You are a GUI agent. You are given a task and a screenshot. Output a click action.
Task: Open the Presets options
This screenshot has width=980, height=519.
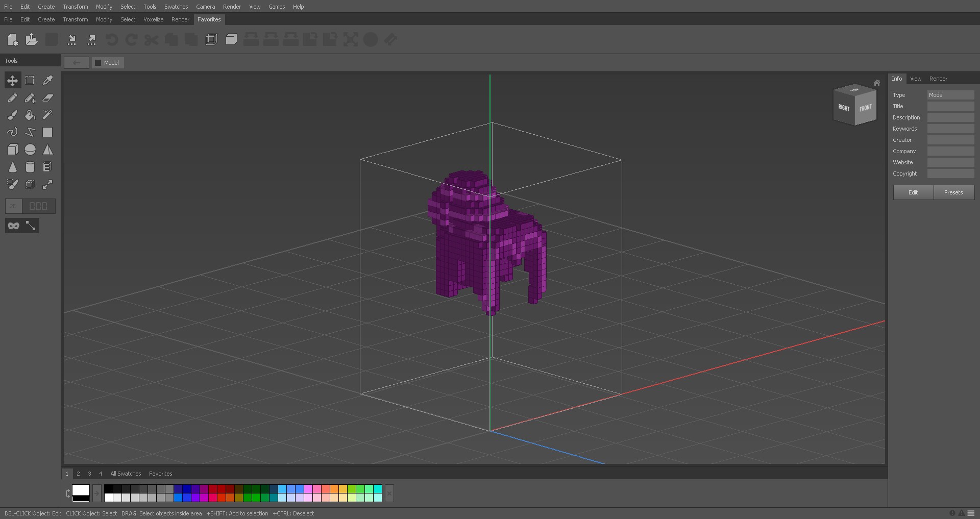point(953,192)
